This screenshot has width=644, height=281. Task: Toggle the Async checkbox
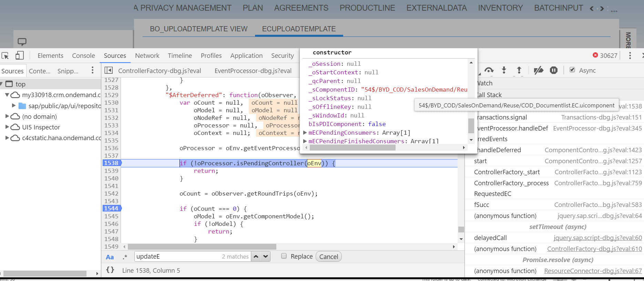pos(572,70)
